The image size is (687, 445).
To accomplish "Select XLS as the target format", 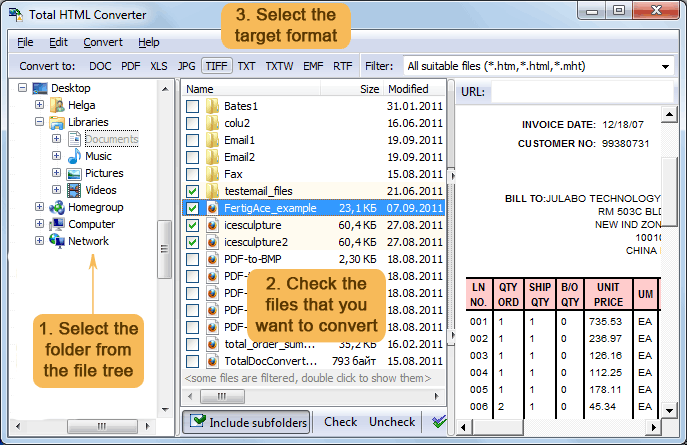I will (x=159, y=66).
